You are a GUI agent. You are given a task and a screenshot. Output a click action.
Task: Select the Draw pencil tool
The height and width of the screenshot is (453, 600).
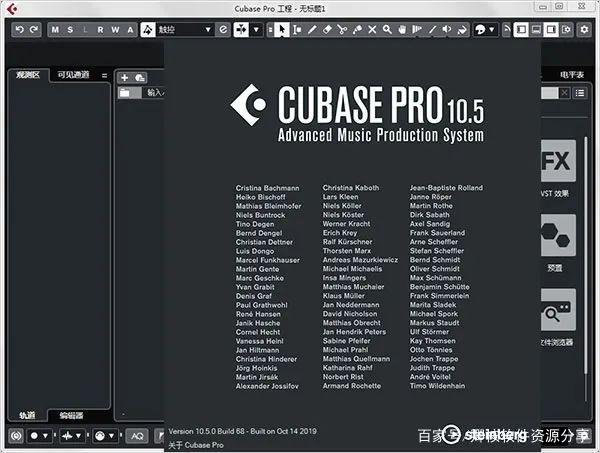[312, 29]
